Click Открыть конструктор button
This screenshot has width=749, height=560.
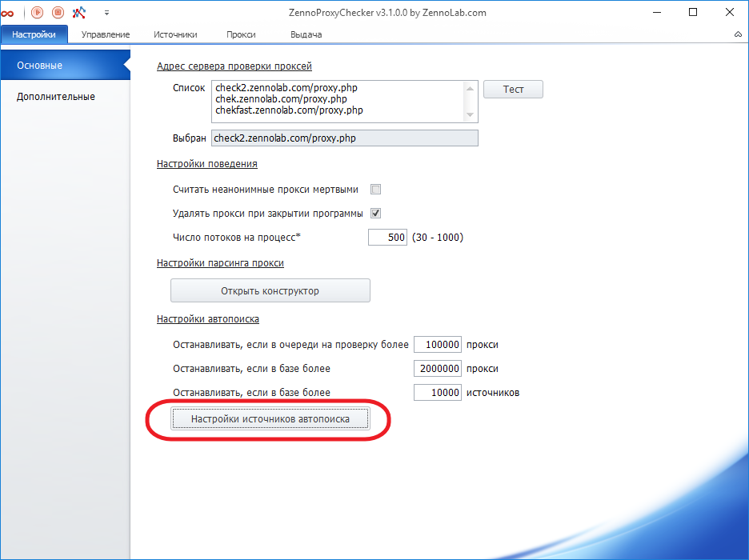click(270, 290)
